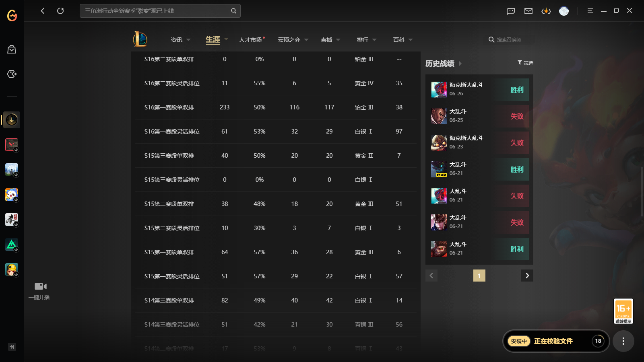Click the S14第三赛段单双排 row label
Screen dimensions: 644x362
click(169, 300)
